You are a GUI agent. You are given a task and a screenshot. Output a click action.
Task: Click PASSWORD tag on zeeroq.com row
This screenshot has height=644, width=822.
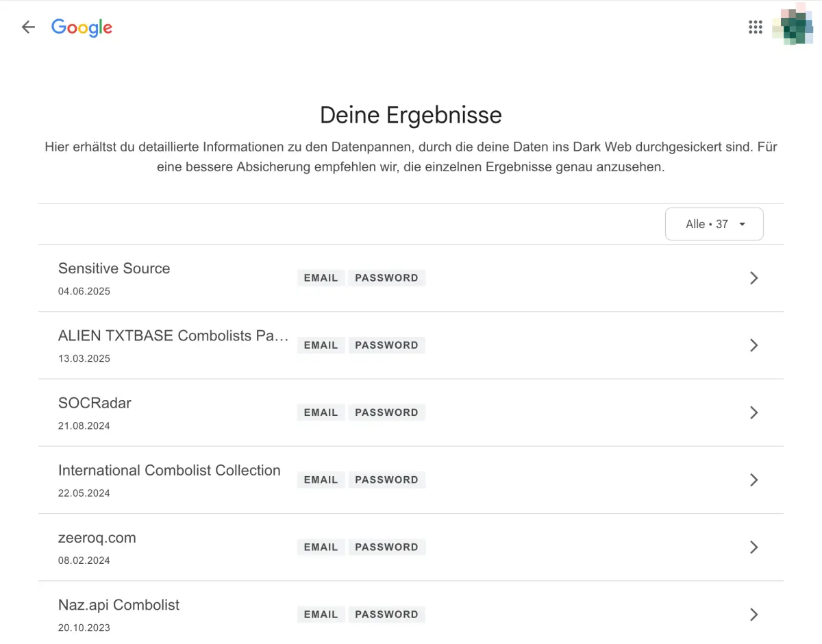click(386, 547)
